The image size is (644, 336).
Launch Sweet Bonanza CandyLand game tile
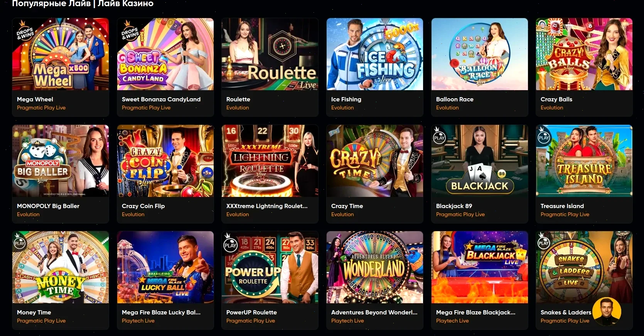pyautogui.click(x=165, y=67)
